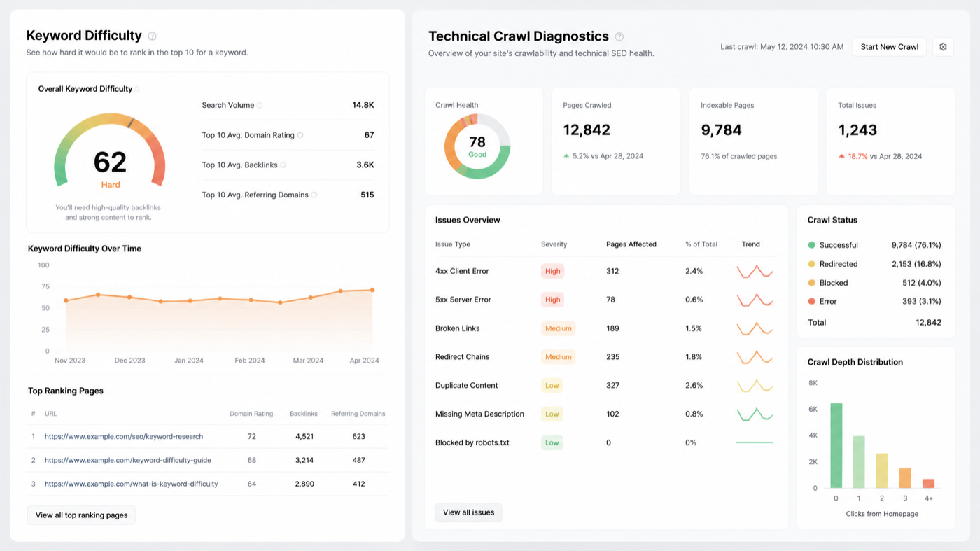Click Low badge for Blocked by robots.txt
980x551 pixels.
pyautogui.click(x=552, y=442)
